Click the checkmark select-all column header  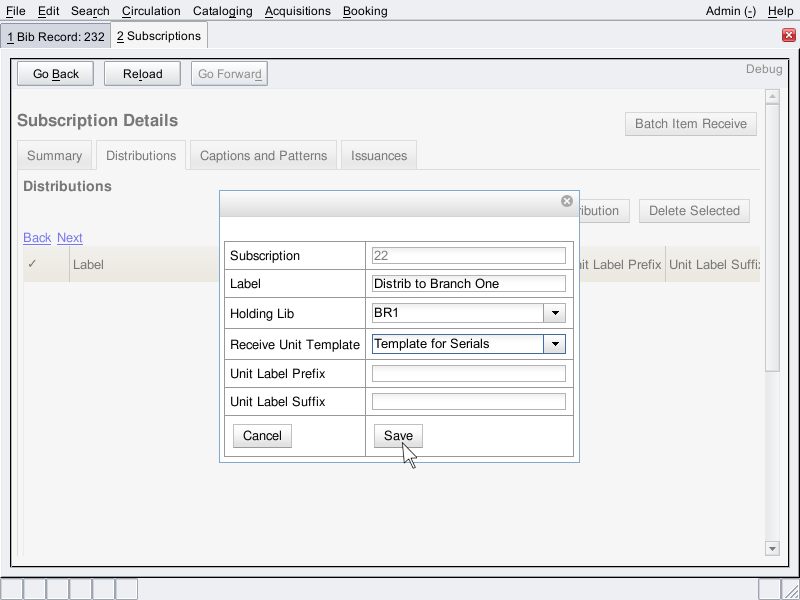33,265
